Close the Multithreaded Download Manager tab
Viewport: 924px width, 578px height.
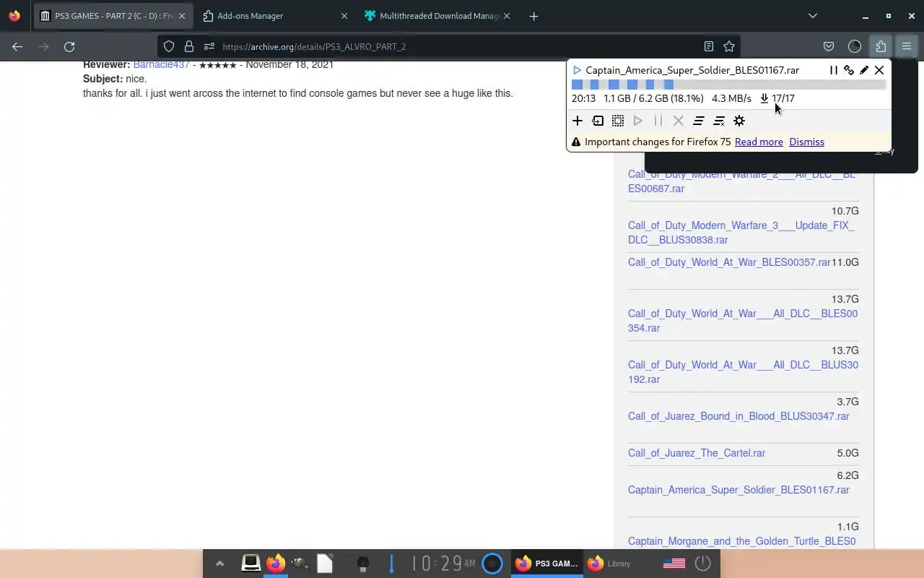507,16
